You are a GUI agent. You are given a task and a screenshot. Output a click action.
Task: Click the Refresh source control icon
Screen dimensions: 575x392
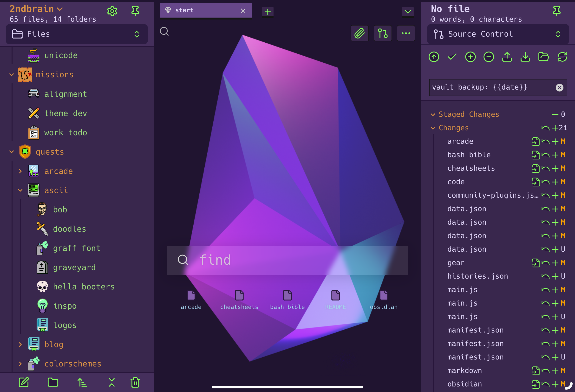[562, 57]
